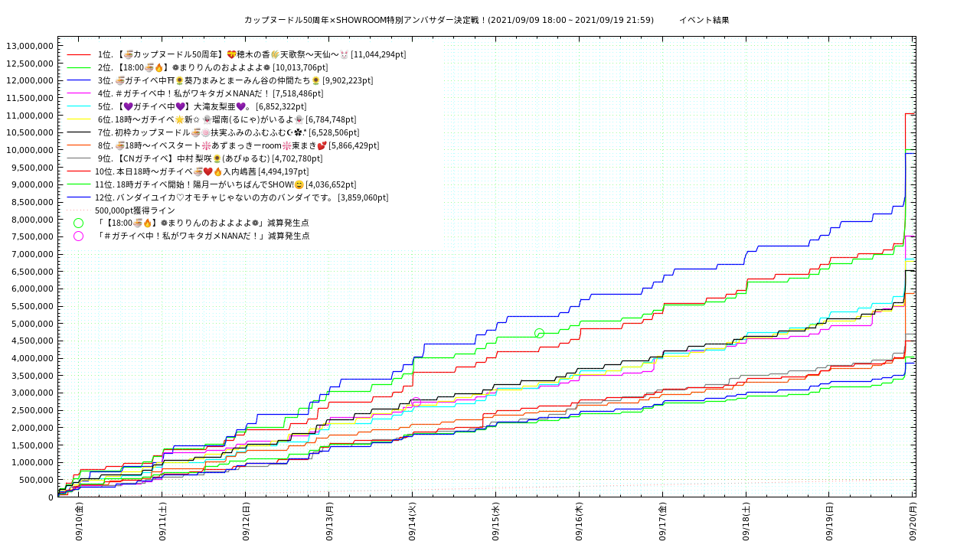Click the black line sample for 7位
This screenshot has width=980, height=551.
click(79, 132)
